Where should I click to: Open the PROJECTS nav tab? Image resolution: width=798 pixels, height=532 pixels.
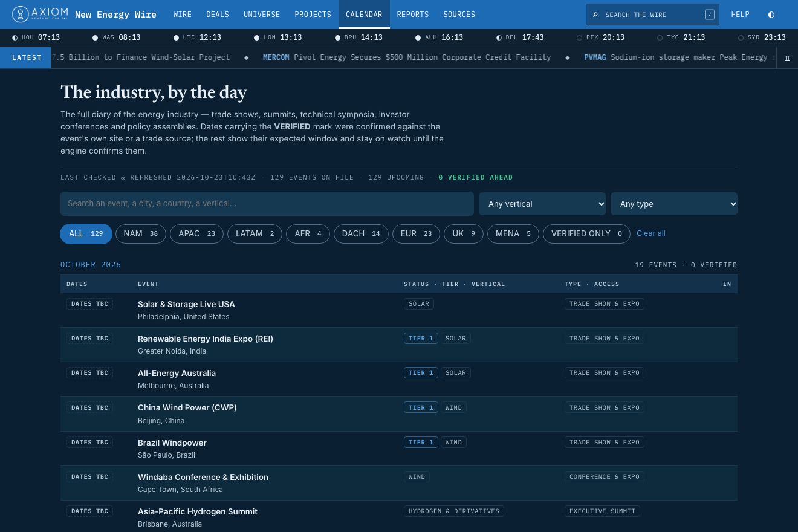(313, 15)
